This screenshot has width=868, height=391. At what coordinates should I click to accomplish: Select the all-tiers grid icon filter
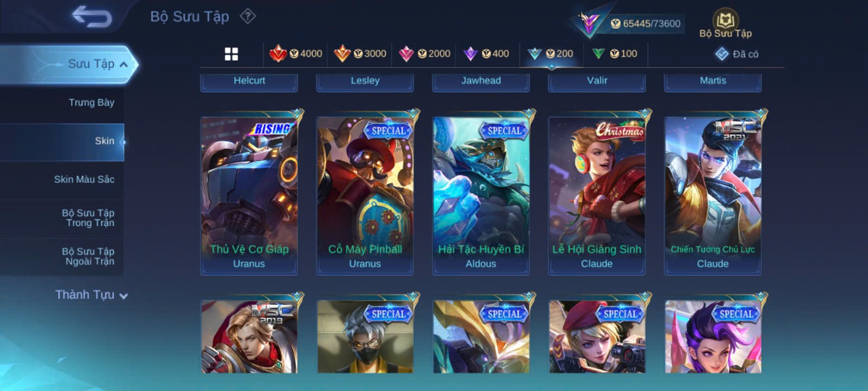[231, 54]
